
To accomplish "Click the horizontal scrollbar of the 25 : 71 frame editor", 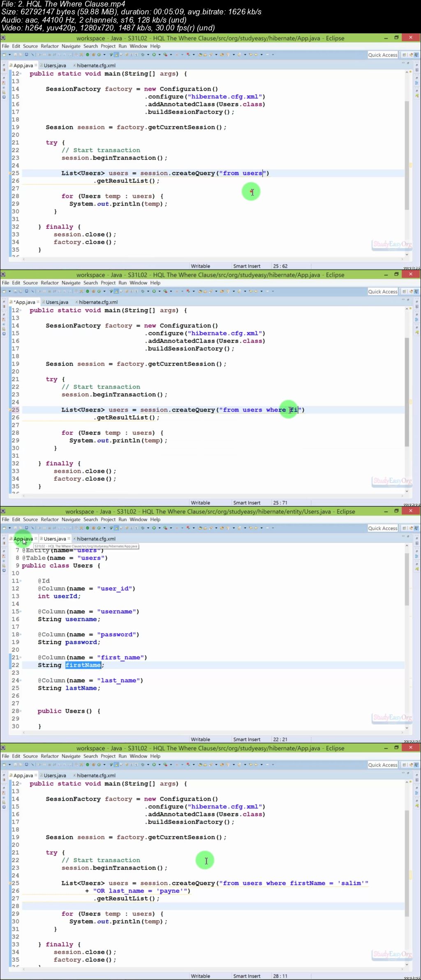I will tap(213, 496).
